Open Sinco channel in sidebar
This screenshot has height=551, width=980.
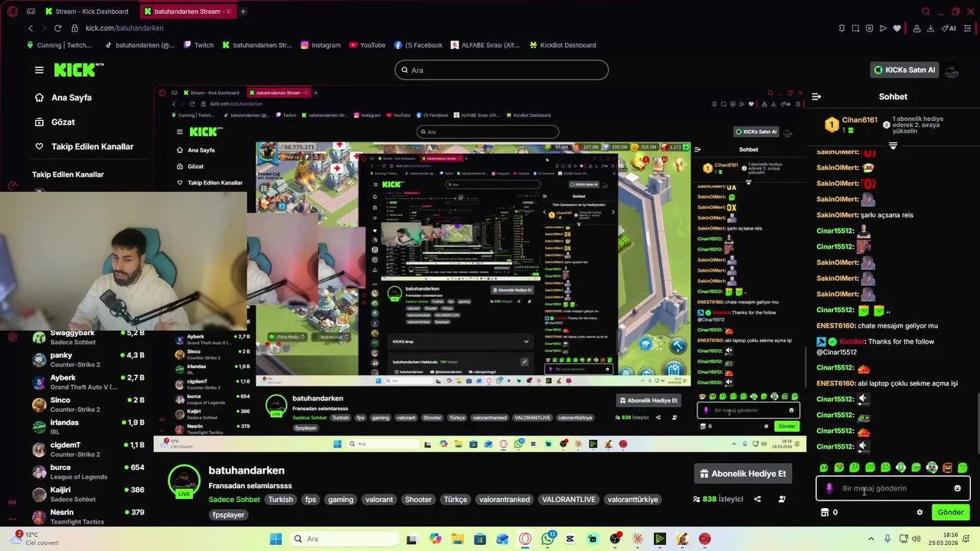click(88, 404)
